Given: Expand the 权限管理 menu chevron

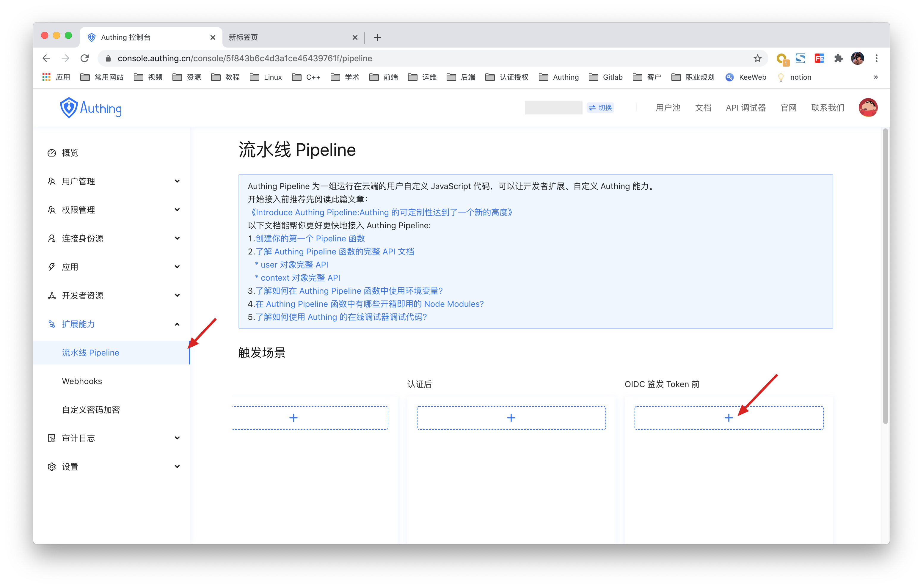Looking at the screenshot, I should coord(177,210).
